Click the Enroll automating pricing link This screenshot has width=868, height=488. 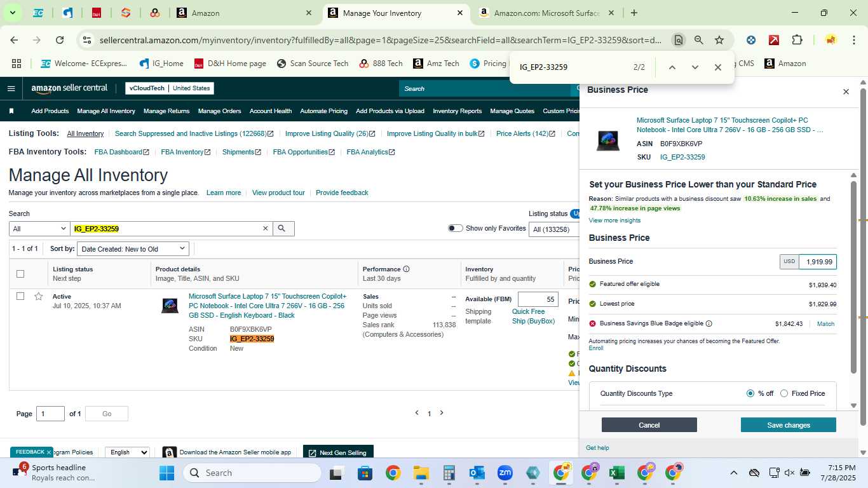[x=596, y=348]
